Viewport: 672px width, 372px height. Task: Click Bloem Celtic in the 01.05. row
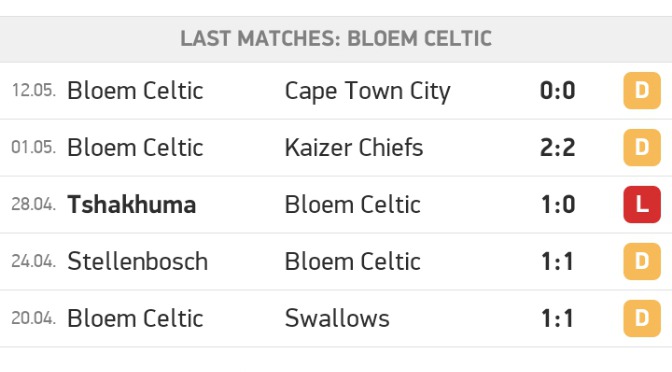[x=135, y=147]
